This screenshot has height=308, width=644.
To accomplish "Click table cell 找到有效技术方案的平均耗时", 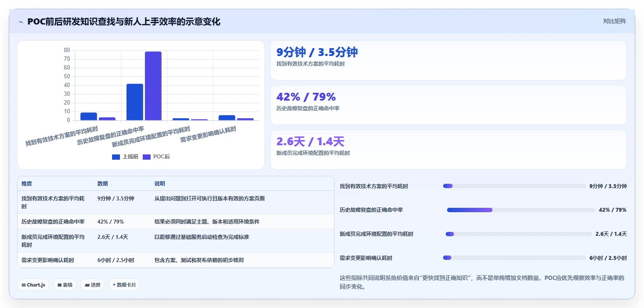I will click(x=55, y=202).
